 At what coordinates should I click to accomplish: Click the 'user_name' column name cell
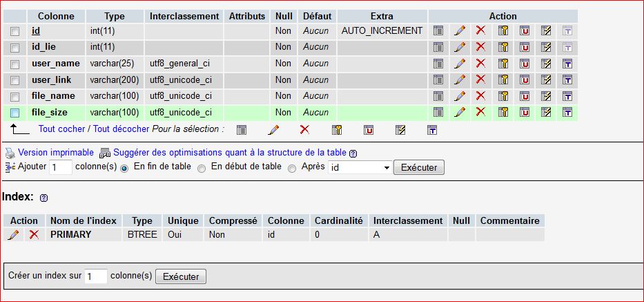click(56, 64)
